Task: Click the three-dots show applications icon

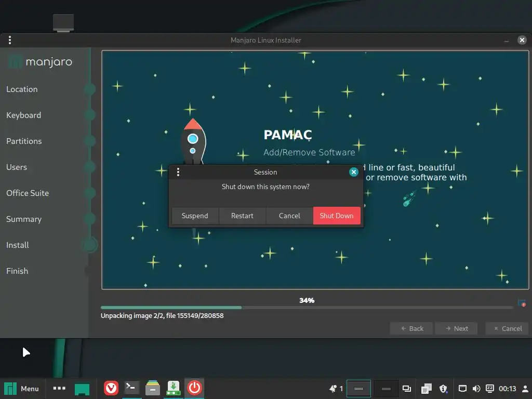Action: (x=59, y=388)
